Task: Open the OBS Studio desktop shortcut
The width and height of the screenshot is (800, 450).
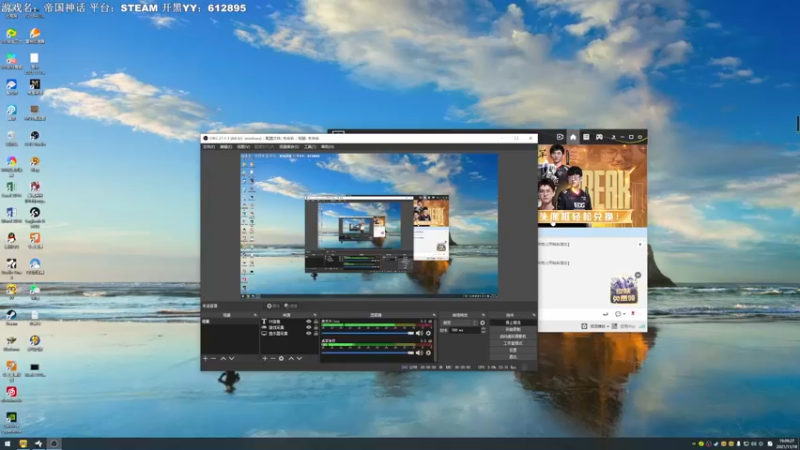Action: (x=35, y=138)
